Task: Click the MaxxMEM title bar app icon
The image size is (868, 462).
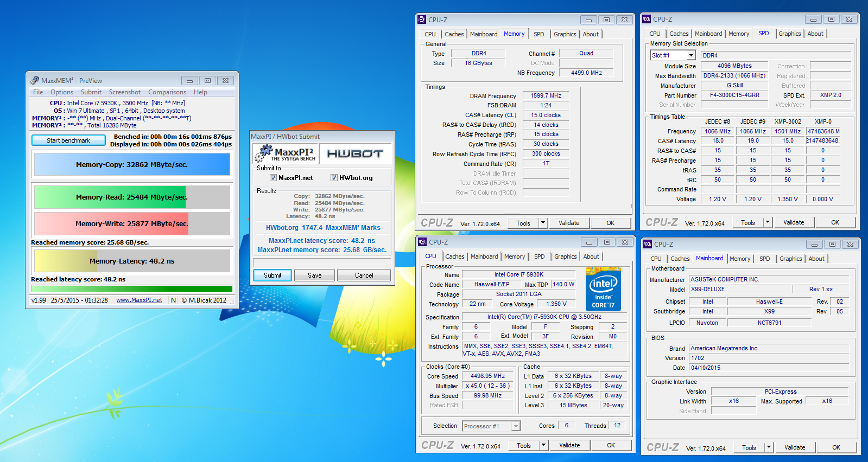Action: (35, 80)
